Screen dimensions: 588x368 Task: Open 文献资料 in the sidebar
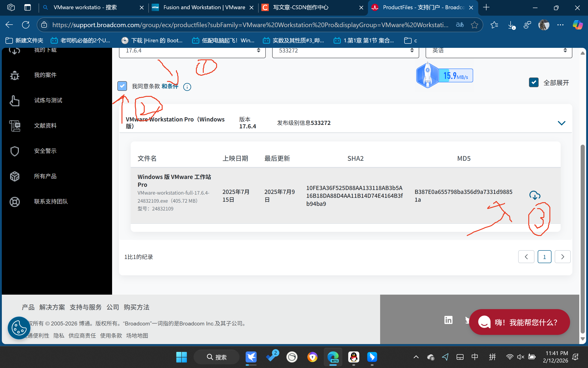(45, 126)
